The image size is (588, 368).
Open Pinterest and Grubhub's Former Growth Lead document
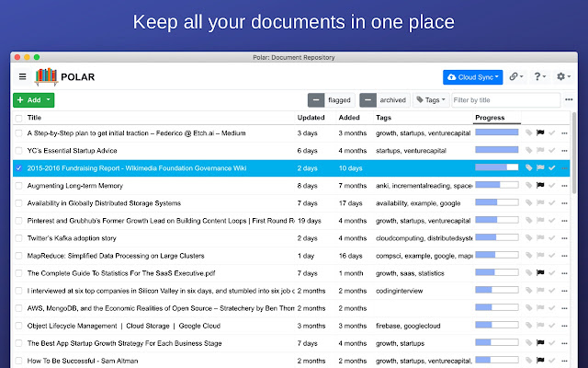click(x=161, y=221)
